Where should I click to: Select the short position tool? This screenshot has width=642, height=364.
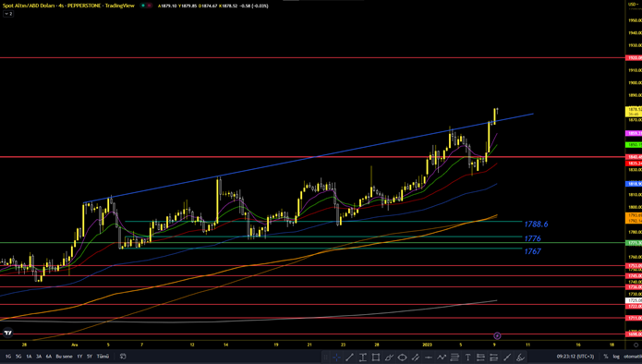click(494, 358)
